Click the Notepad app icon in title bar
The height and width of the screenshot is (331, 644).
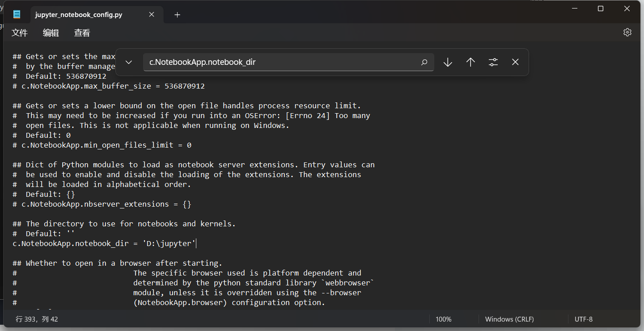coord(17,14)
